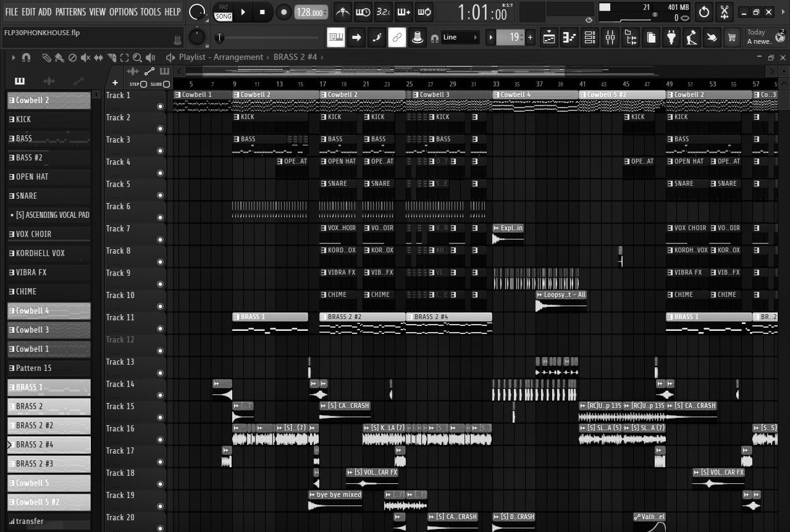790x532 pixels.
Task: Click the audio editor scissors icon
Action: point(725,12)
